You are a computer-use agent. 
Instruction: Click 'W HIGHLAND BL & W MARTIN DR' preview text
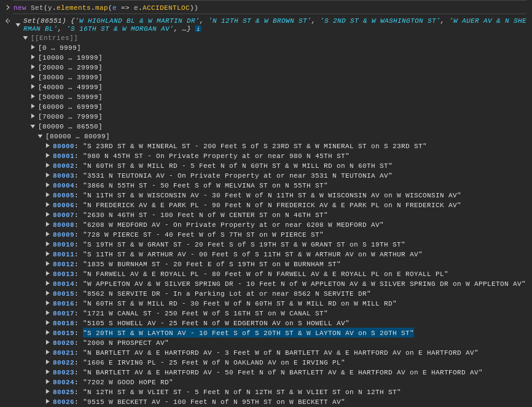point(138,21)
